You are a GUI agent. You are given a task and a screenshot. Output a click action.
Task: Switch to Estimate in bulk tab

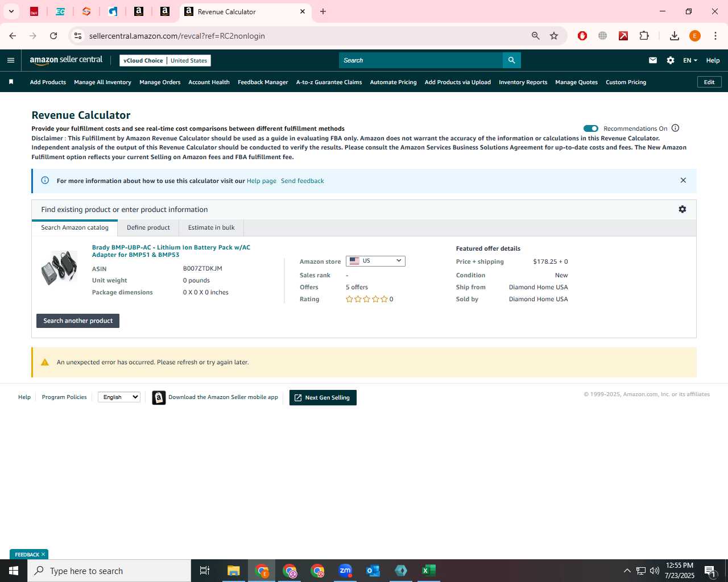(212, 227)
